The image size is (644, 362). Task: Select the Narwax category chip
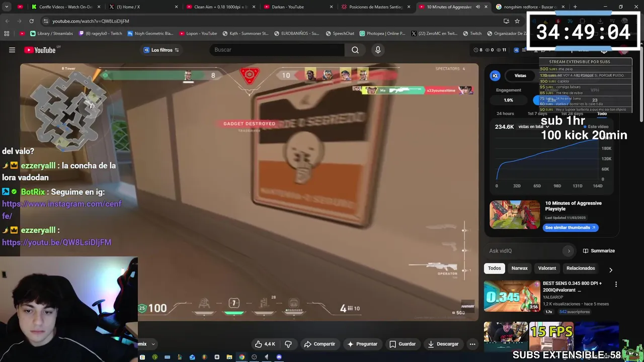tap(519, 268)
